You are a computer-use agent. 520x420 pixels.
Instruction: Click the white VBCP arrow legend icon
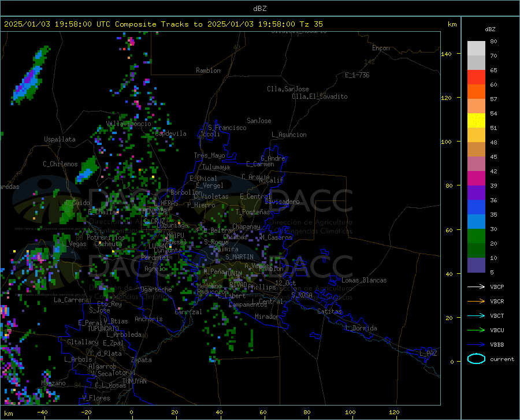(x=476, y=287)
